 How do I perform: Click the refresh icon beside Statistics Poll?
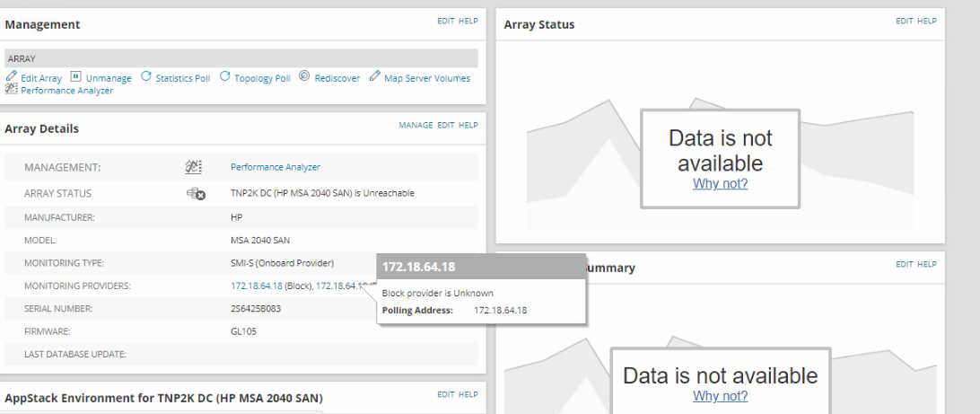point(145,76)
